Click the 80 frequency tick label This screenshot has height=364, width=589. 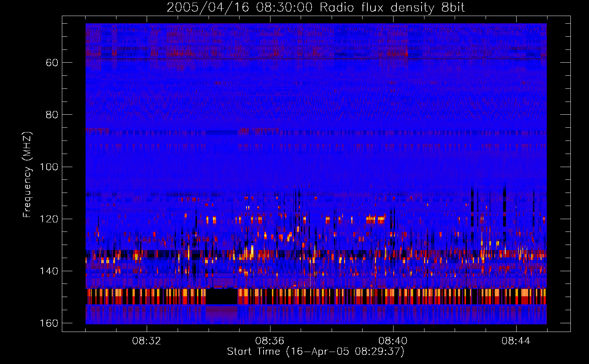point(52,115)
